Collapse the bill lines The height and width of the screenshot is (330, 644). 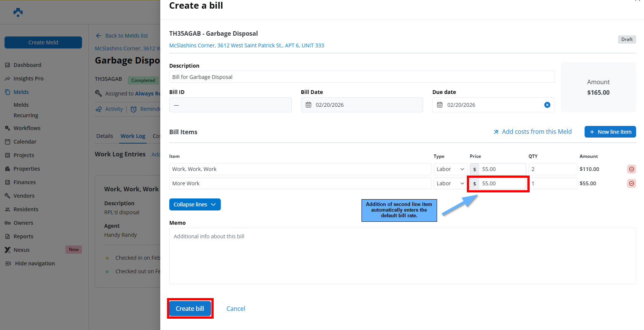[194, 204]
